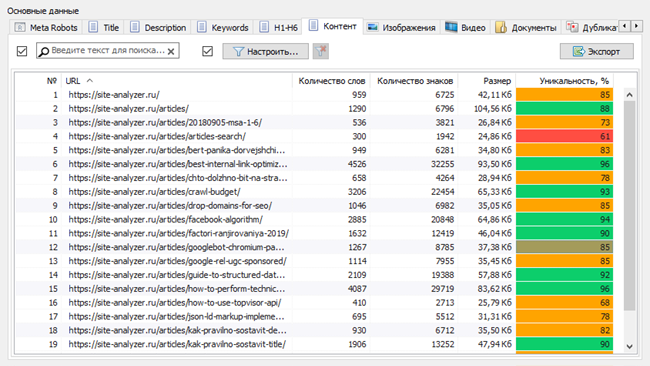The width and height of the screenshot is (650, 366).
Task: Select row https://site-analyzer.ru/articles/facebook-algorithm/
Action: click(315, 220)
